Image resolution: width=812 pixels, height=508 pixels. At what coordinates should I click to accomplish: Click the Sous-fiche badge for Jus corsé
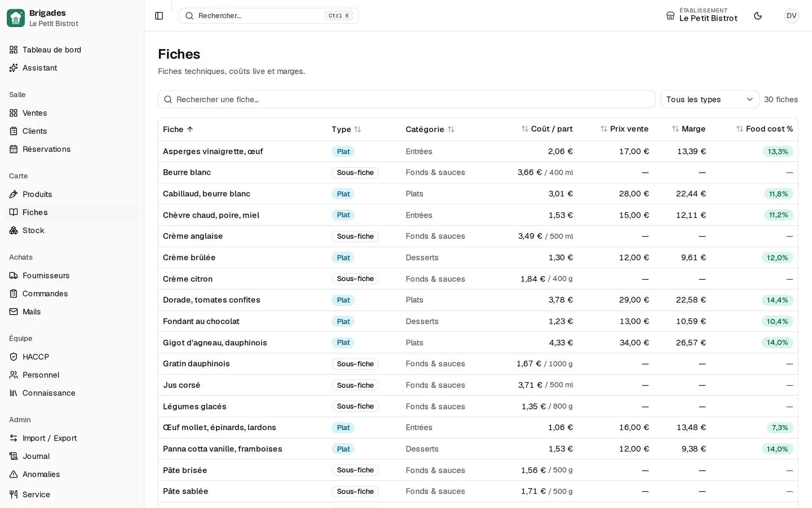click(355, 385)
